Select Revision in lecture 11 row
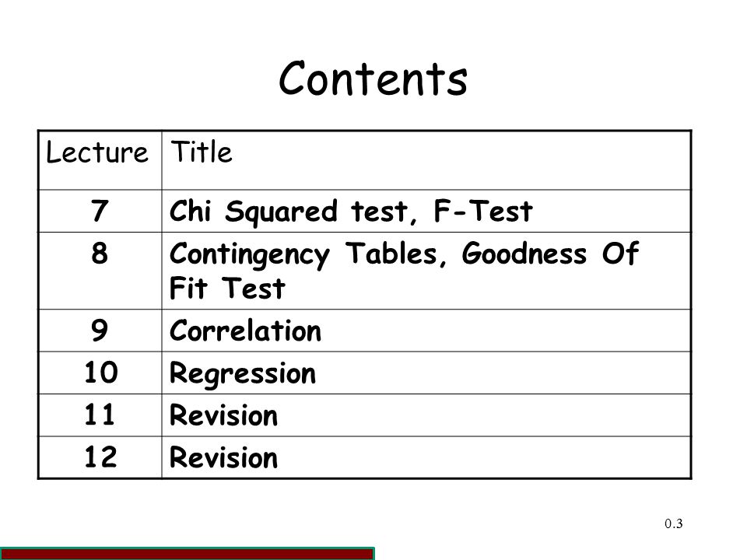The width and height of the screenshot is (747, 560). tap(223, 415)
